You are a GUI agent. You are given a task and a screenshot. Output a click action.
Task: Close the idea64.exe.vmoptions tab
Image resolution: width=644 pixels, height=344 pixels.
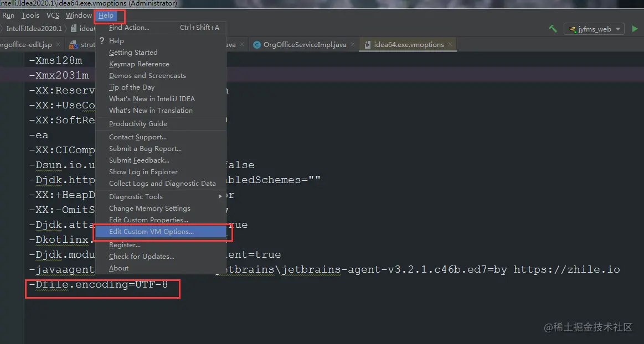point(450,44)
